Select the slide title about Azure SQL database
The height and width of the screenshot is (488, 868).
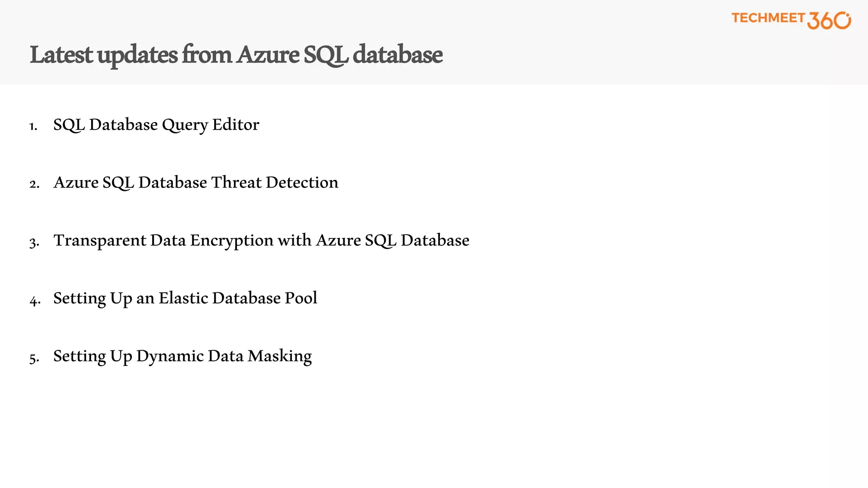coord(236,55)
